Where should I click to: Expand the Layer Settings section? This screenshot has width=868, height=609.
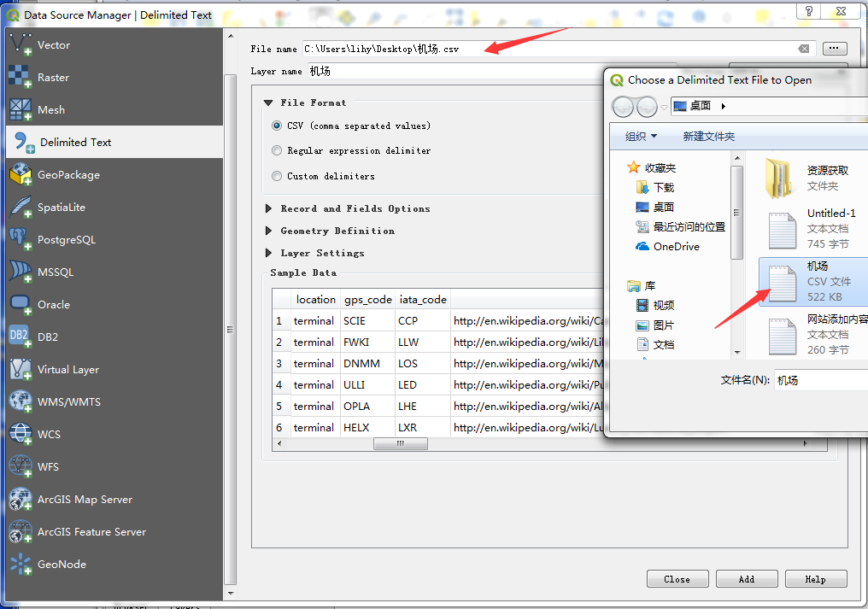[x=269, y=253]
